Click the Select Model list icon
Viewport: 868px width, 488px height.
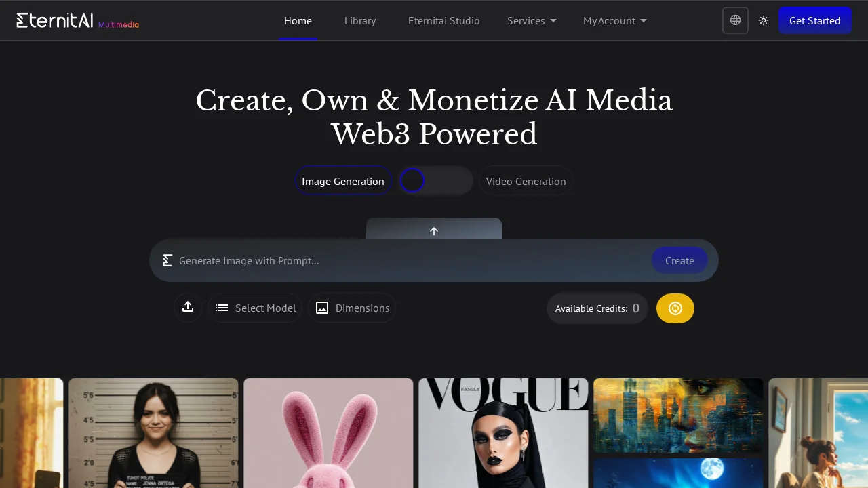click(222, 308)
